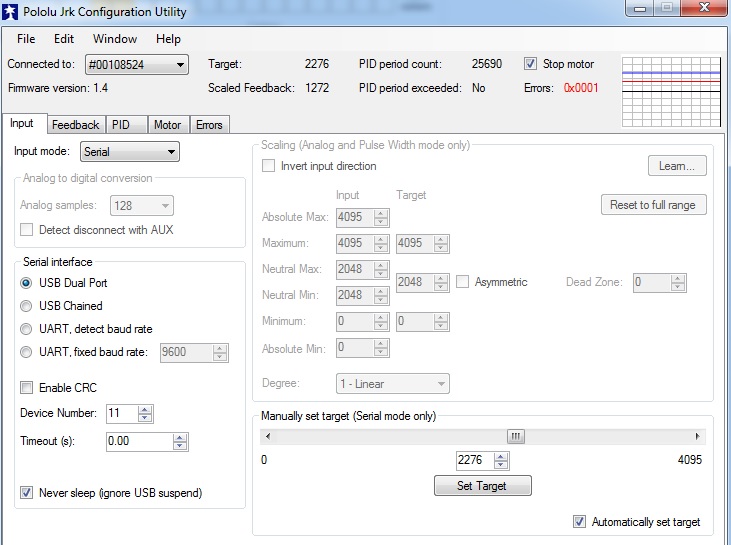
Task: Toggle the Stop motor checkbox
Action: pyautogui.click(x=530, y=64)
